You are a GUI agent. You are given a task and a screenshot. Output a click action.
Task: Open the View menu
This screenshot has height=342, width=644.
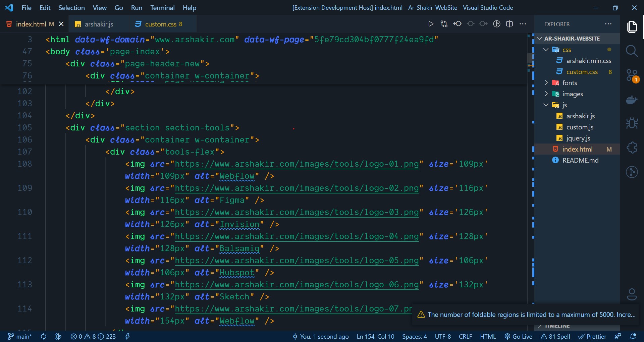pyautogui.click(x=100, y=7)
